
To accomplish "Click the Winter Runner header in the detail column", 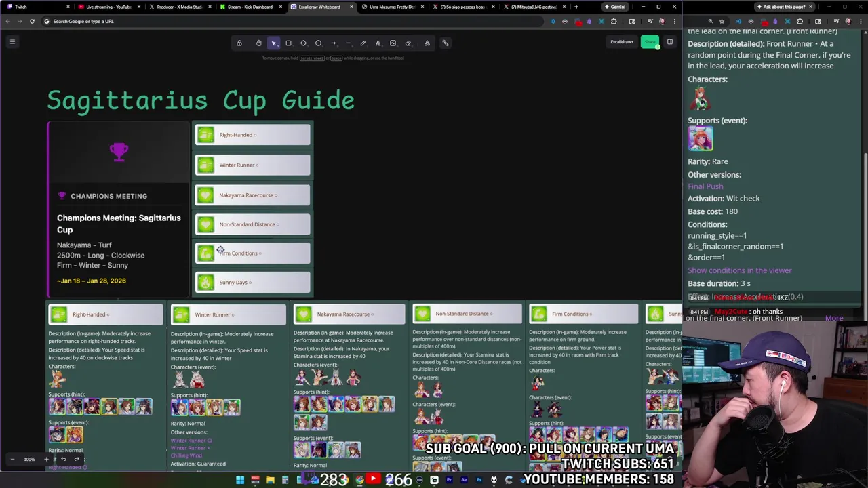I will point(229,314).
